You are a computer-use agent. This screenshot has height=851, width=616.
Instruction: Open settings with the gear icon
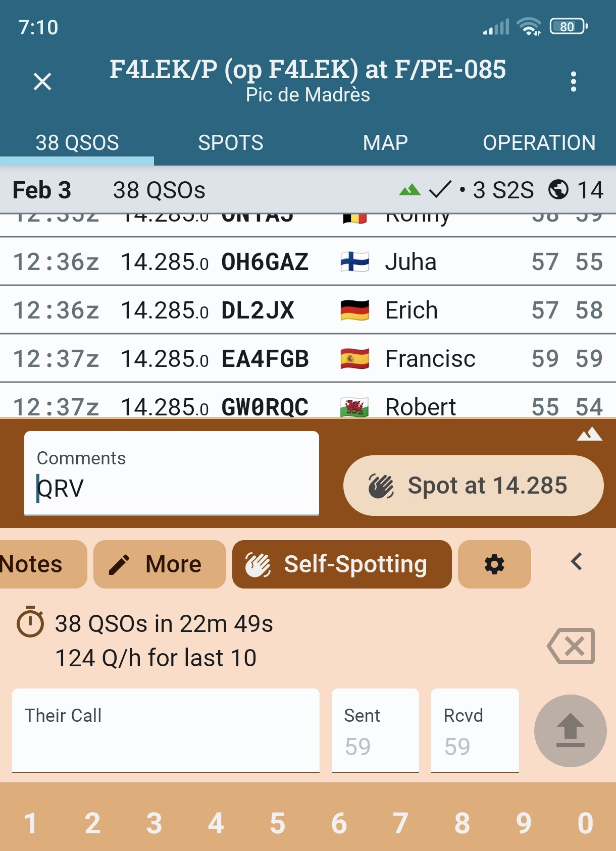494,564
